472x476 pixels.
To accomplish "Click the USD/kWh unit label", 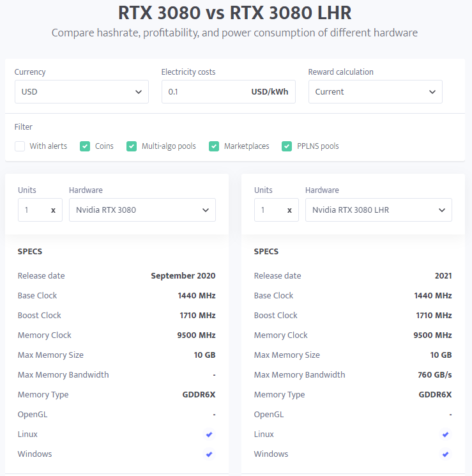I will coord(270,91).
